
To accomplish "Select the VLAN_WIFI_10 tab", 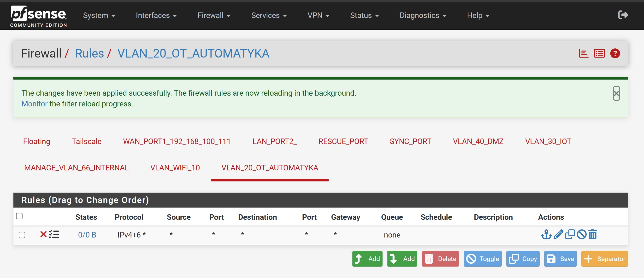I will coord(175,168).
